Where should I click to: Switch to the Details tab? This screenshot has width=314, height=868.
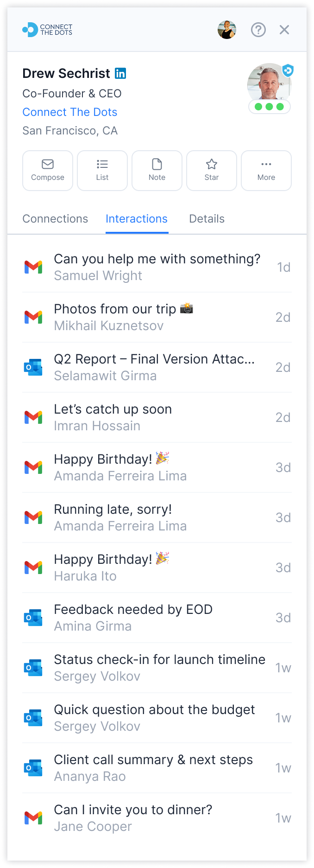pos(207,219)
